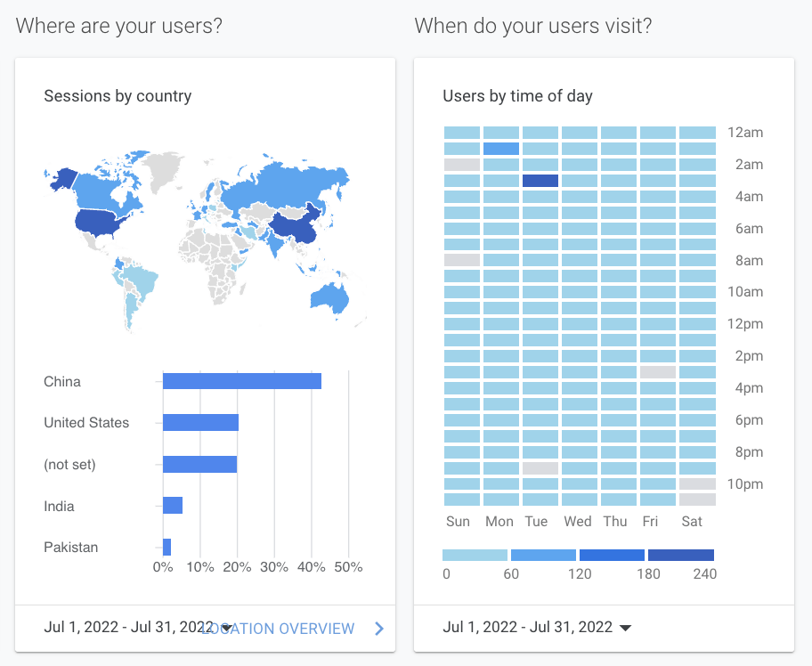Select the United States on the world map
Image resolution: width=812 pixels, height=666 pixels.
pyautogui.click(x=98, y=222)
